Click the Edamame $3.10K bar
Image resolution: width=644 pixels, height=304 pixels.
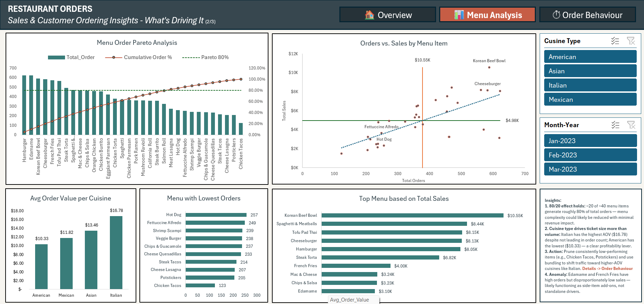(x=348, y=291)
